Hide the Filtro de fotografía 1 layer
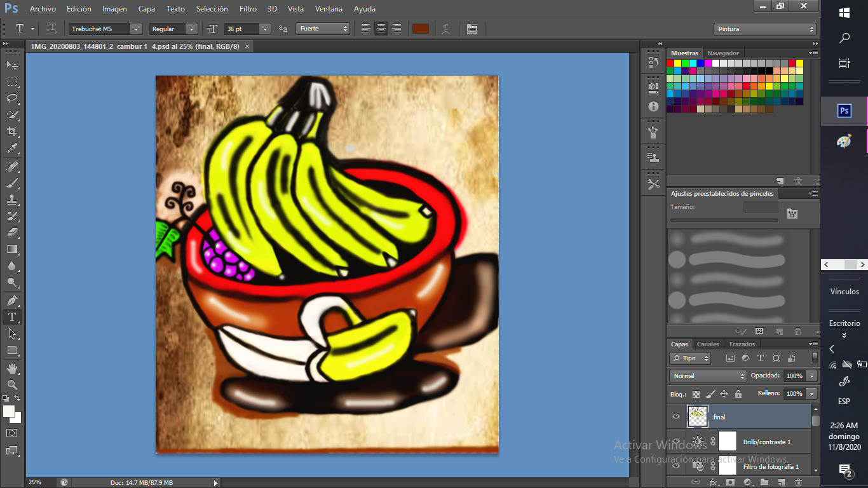Image resolution: width=868 pixels, height=488 pixels. click(676, 466)
